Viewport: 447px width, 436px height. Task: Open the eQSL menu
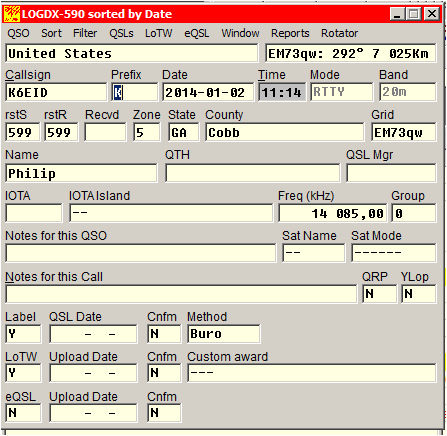(x=197, y=33)
